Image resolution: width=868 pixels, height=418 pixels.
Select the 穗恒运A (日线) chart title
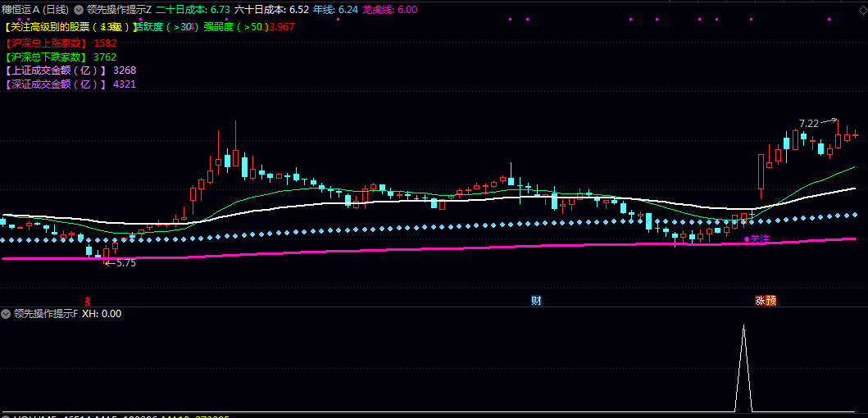pos(35,9)
